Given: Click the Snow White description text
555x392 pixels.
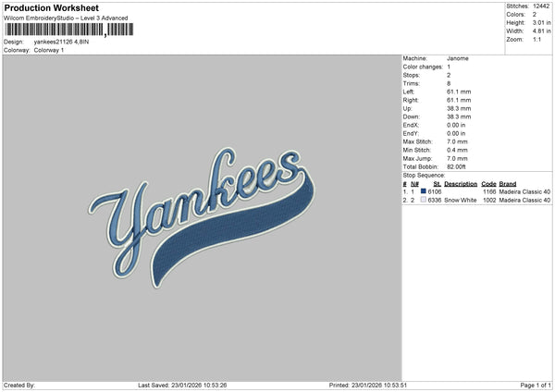Looking at the screenshot, I should (x=460, y=201).
